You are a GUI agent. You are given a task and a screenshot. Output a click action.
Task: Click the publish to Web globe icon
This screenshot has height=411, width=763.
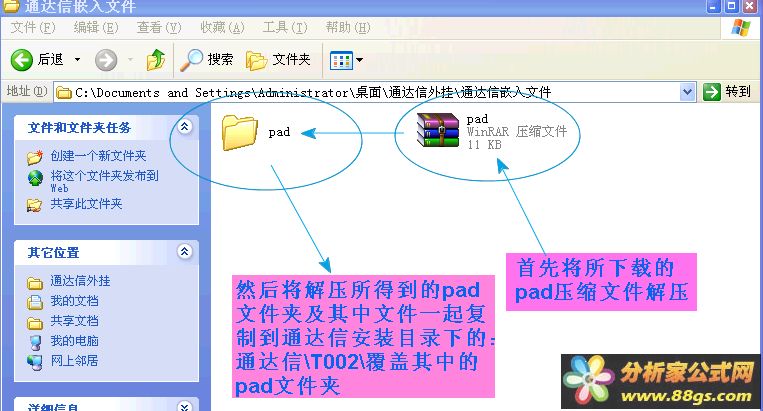pyautogui.click(x=35, y=179)
